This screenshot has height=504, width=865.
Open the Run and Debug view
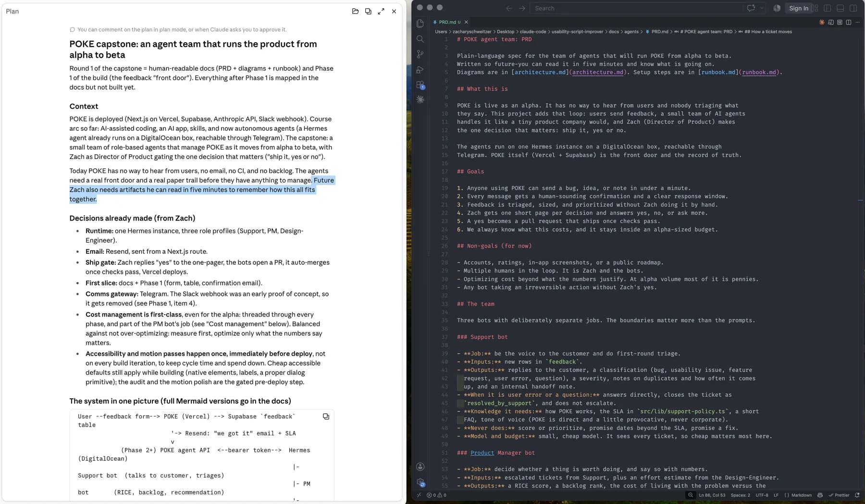tap(420, 70)
